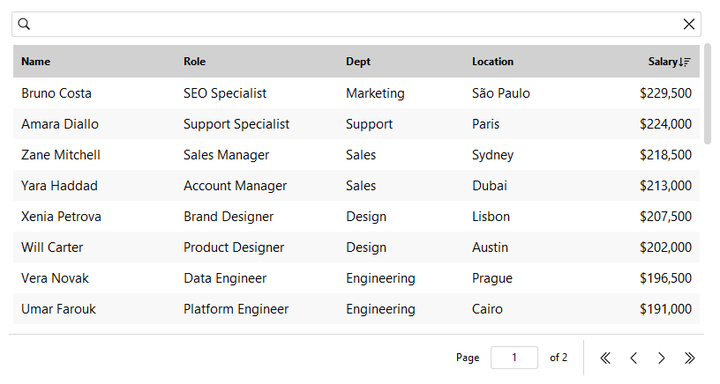Click the Austin location cell

pos(490,247)
